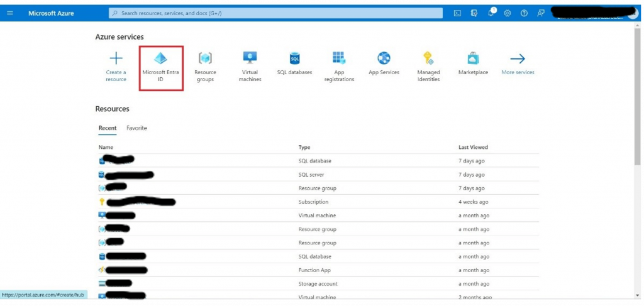Click the SQL server type cell
The image size is (644, 306).
(311, 175)
